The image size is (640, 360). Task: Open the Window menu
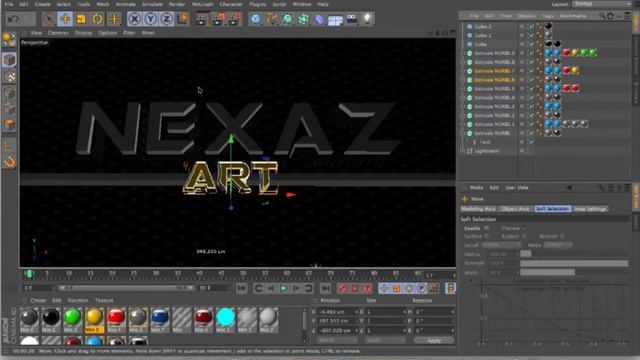(x=302, y=4)
